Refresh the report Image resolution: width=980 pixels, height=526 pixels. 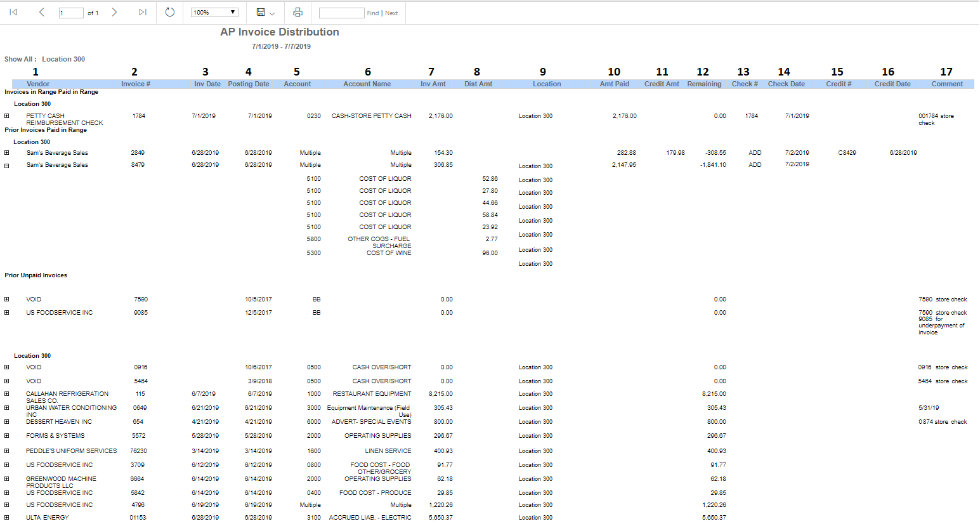(x=169, y=12)
